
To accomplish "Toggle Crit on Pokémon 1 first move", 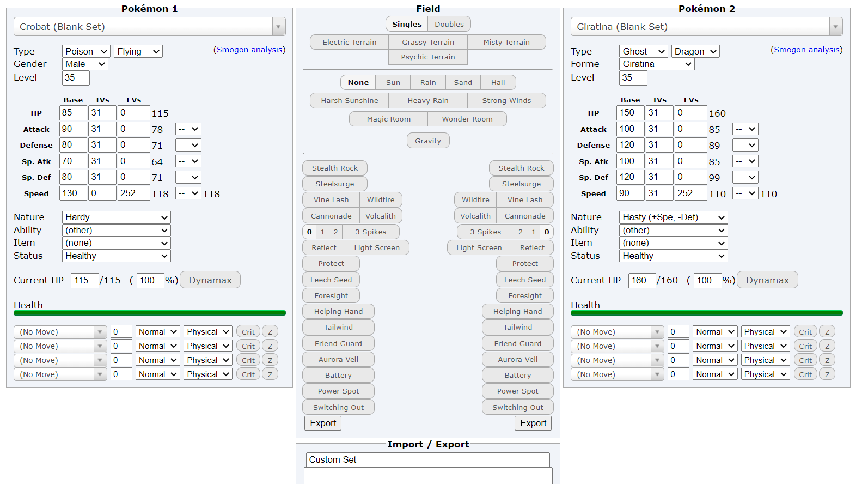I will 248,332.
